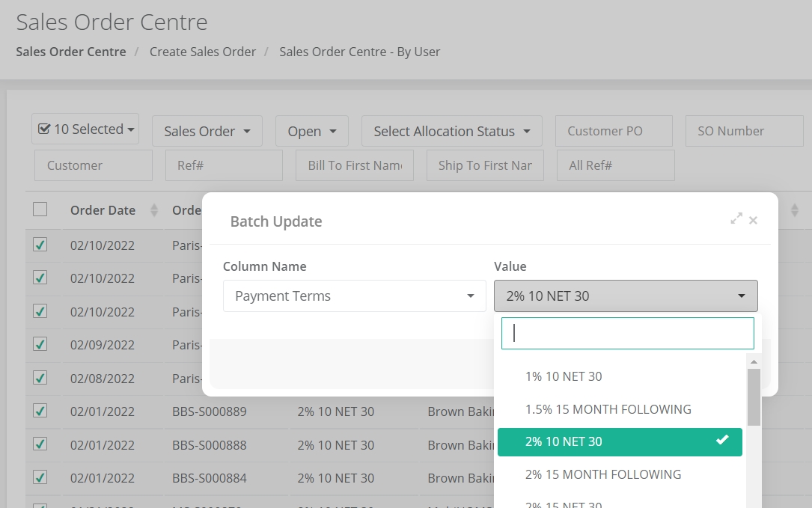Go to the Create Sales Order breadcrumb

point(203,52)
